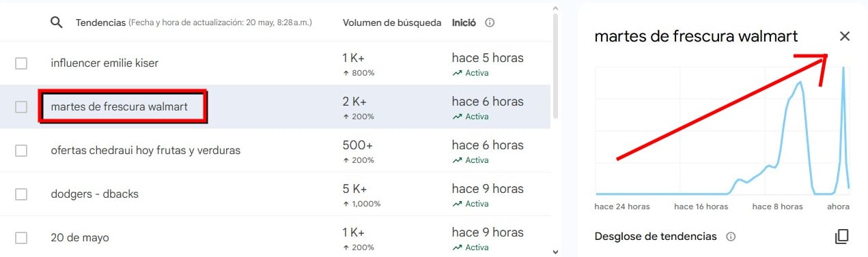Click the scrollbar down arrow of the trends list

pos(555,251)
